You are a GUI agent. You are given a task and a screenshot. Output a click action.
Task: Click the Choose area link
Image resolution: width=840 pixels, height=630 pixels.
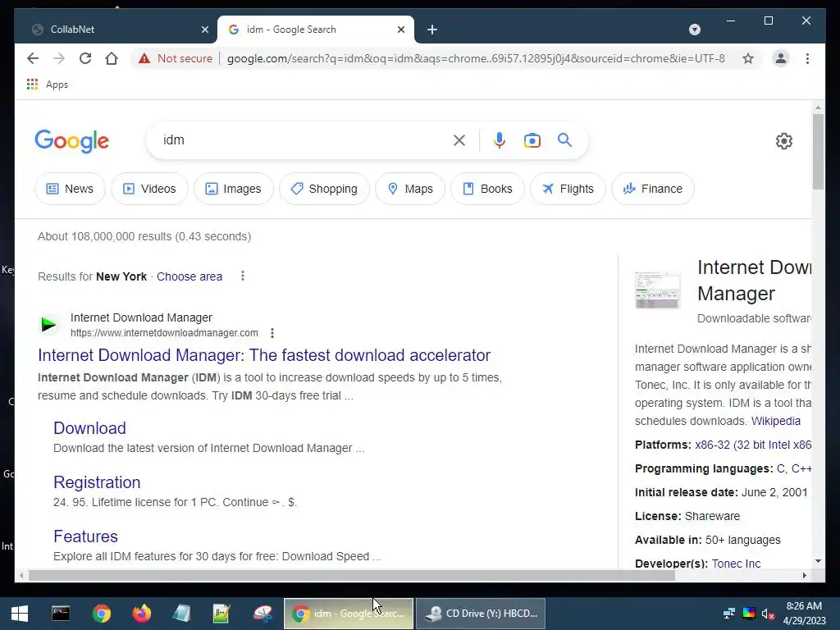[x=189, y=276]
